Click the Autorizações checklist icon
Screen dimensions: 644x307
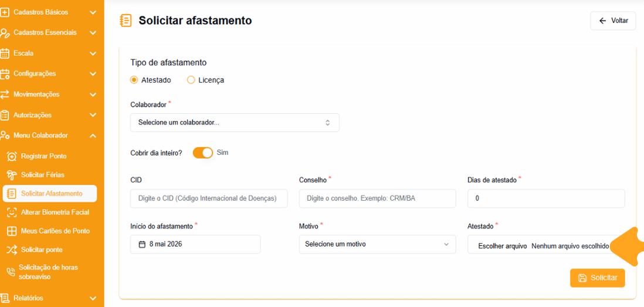(x=5, y=115)
